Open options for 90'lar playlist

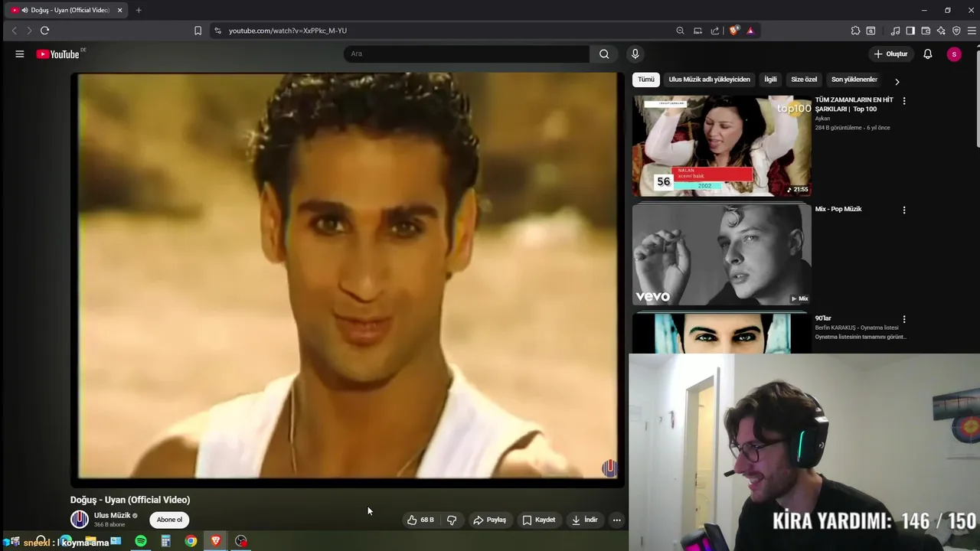pos(904,319)
